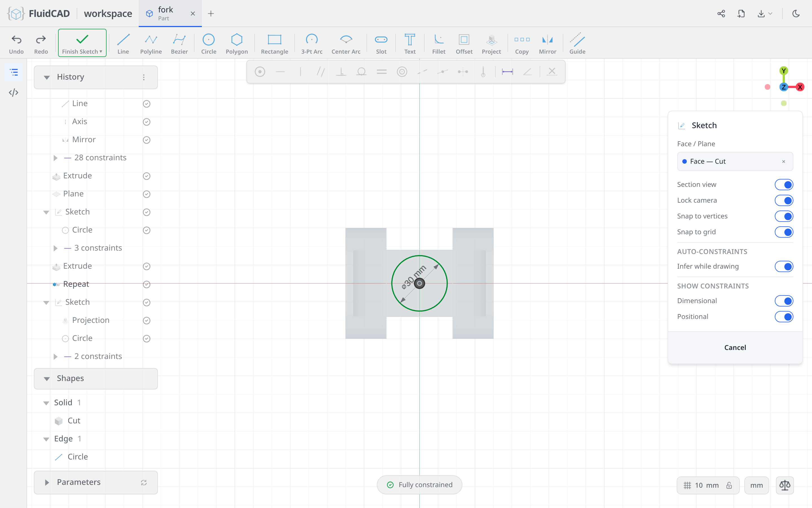Click the Project tool
Image resolution: width=812 pixels, height=508 pixels.
[491, 43]
